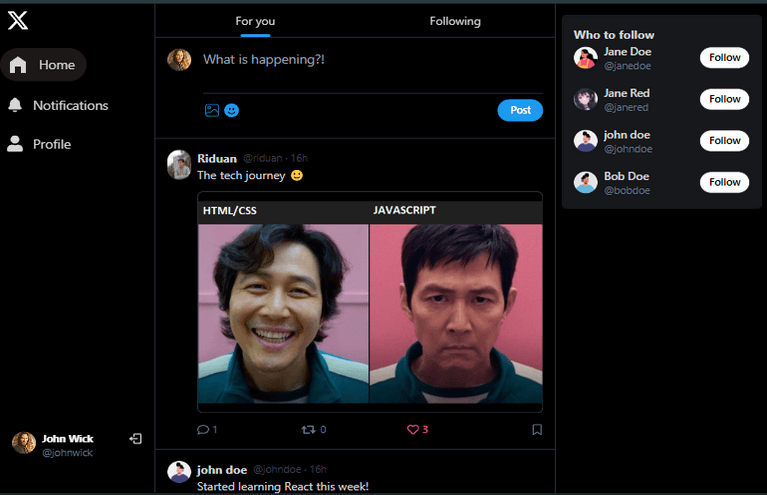Open the HTML/CSS vs JavaScript meme image
This screenshot has width=767, height=495.
pos(370,302)
